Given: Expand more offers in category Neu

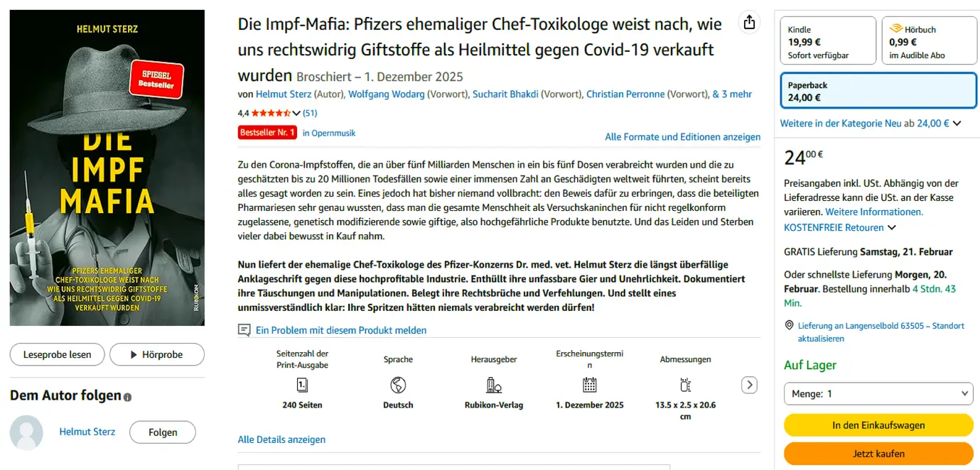Looking at the screenshot, I should pos(957,124).
